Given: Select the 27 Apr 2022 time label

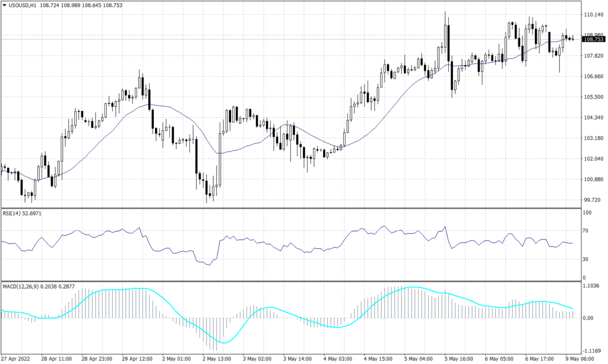Looking at the screenshot, I should pyautogui.click(x=17, y=359).
